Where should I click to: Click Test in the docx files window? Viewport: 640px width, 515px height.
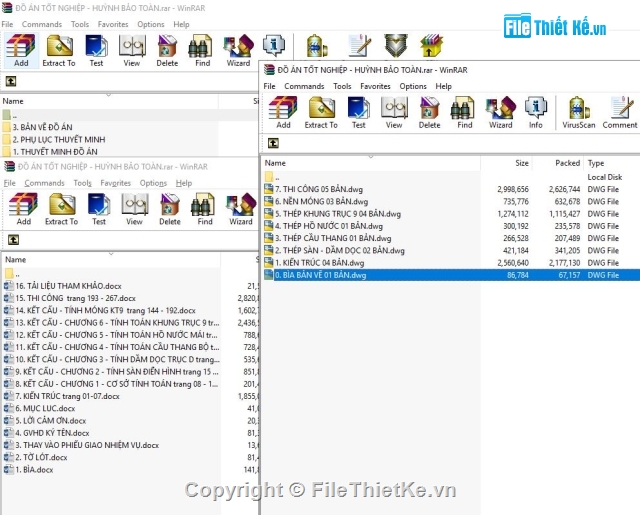pos(99,209)
